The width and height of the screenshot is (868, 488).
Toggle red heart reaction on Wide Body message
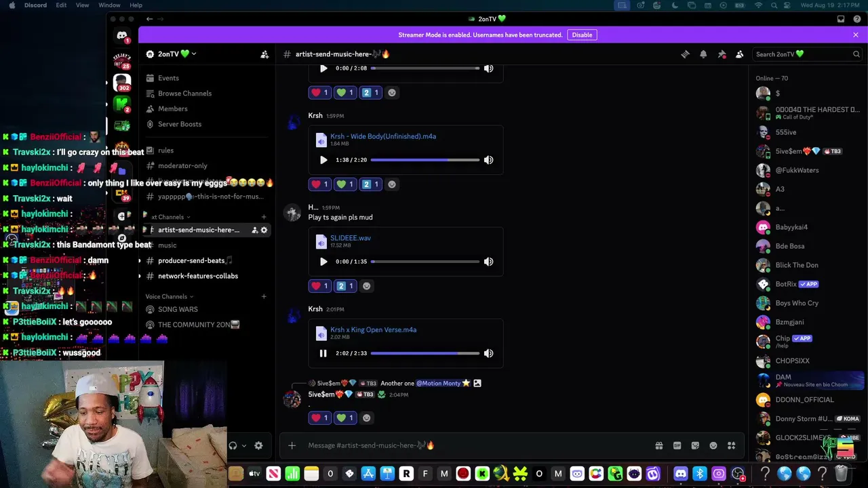point(319,184)
